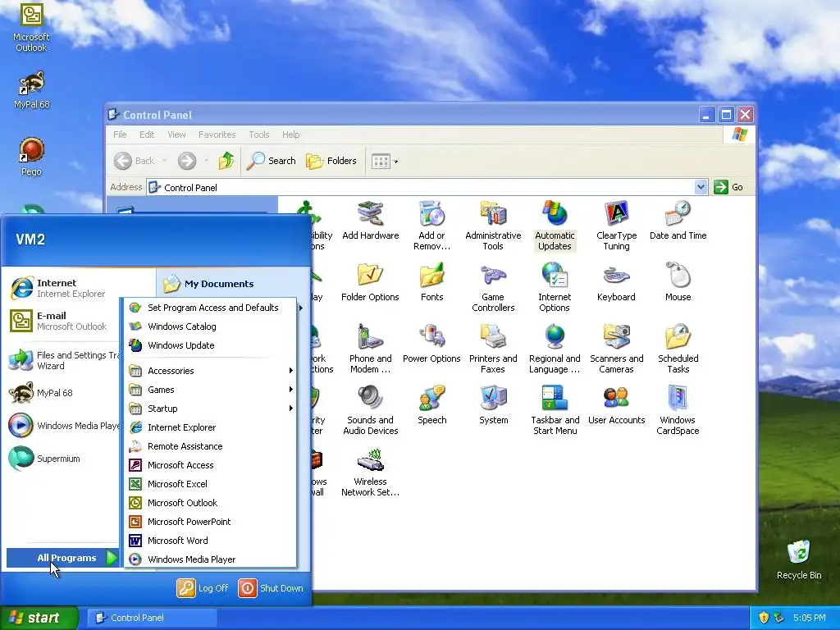Open User Accounts icon
The width and height of the screenshot is (840, 630).
coord(616,405)
